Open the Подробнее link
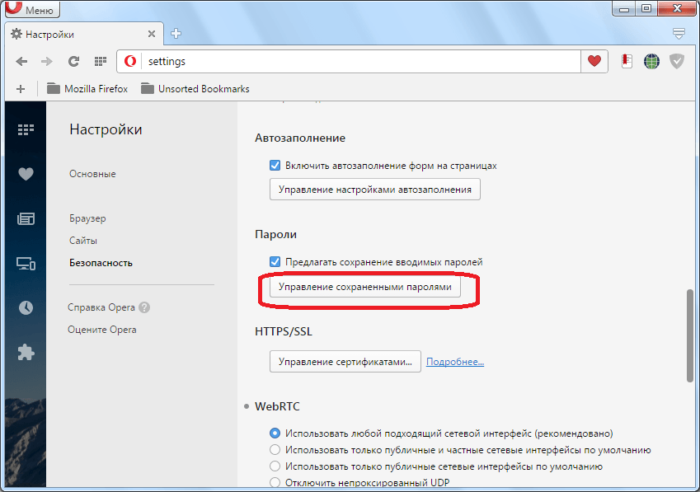Screen dimensions: 700x492 (x=455, y=362)
